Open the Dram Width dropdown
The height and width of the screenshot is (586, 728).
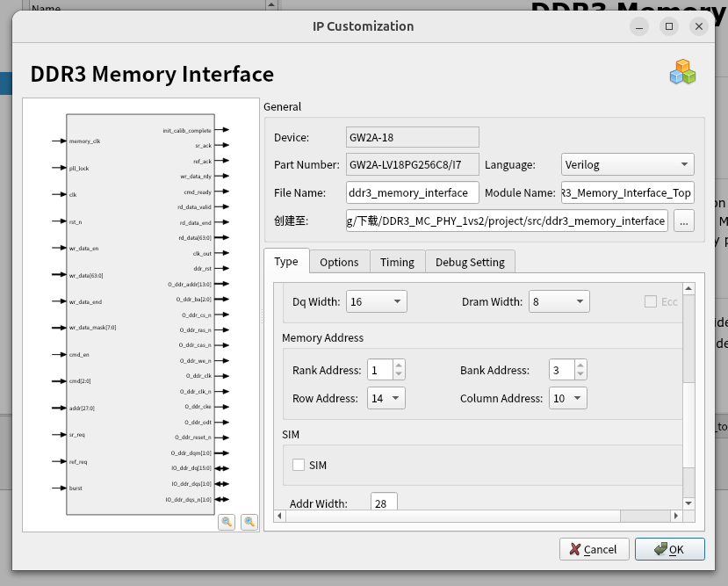559,302
